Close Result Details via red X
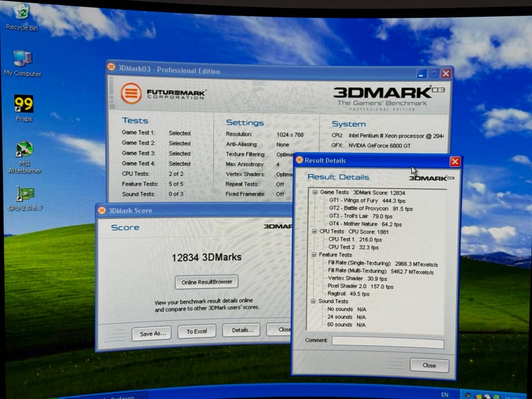Screen dimensions: 532x399 click(x=454, y=161)
